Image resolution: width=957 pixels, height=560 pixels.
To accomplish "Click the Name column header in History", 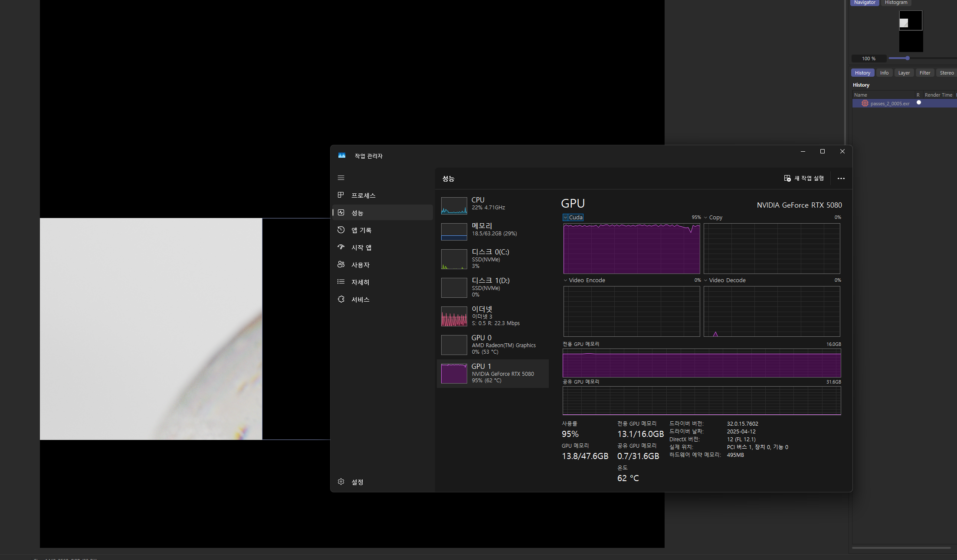I will coord(883,95).
